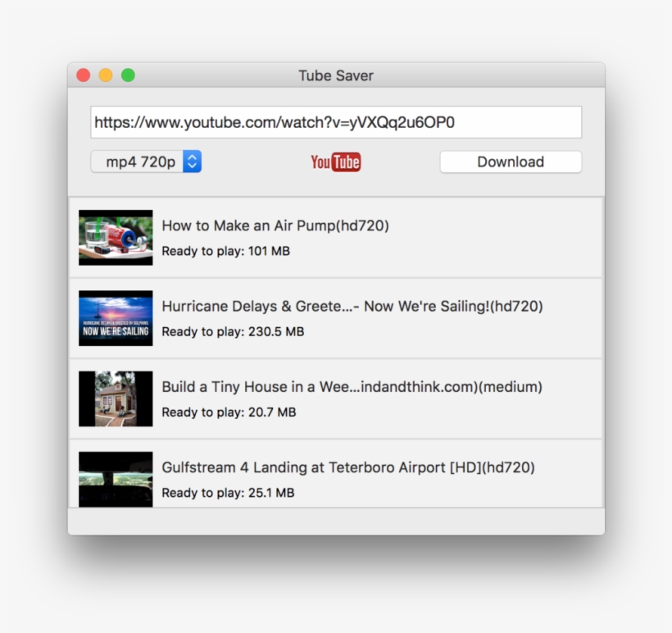Focus the YouTube URL input field
This screenshot has width=672, height=633.
[336, 122]
